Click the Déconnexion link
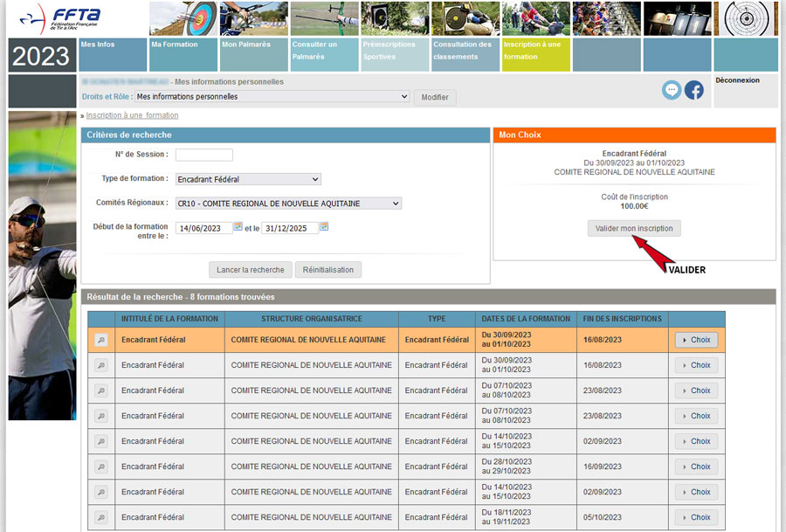 point(737,80)
